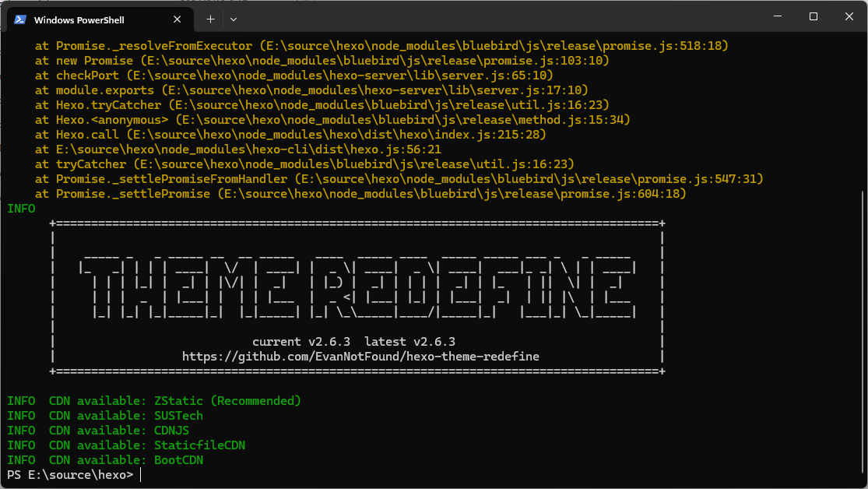The image size is (868, 489).
Task: Maximize the terminal window
Action: 814,16
